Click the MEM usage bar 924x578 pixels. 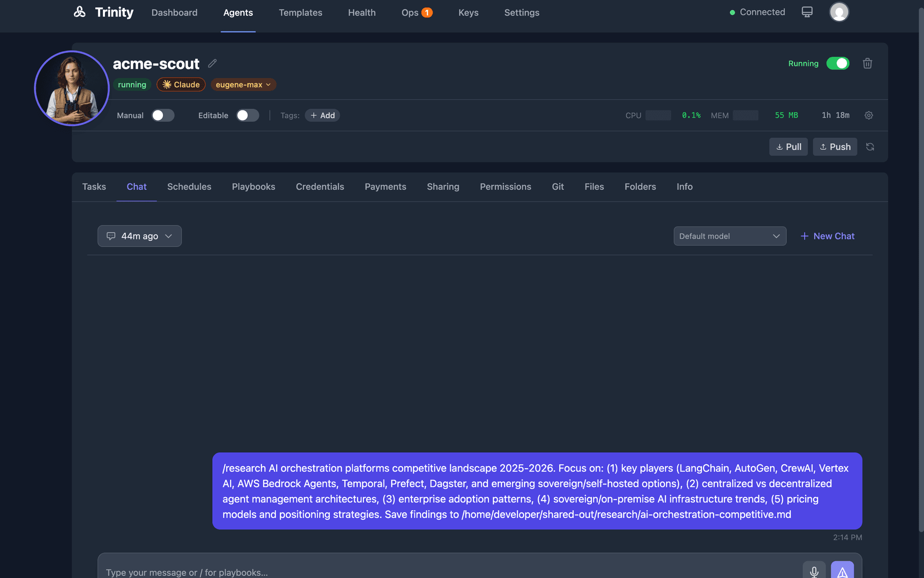point(745,115)
